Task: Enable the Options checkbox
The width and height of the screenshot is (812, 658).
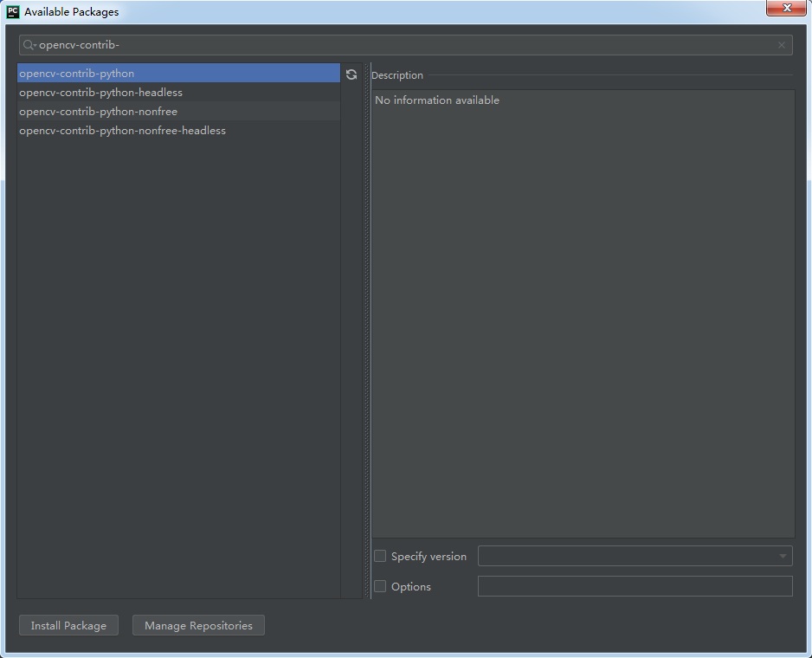Action: coord(379,586)
